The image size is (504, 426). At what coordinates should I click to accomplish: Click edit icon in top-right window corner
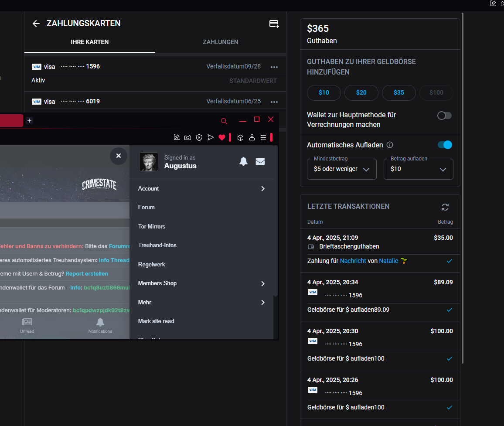click(493, 3)
